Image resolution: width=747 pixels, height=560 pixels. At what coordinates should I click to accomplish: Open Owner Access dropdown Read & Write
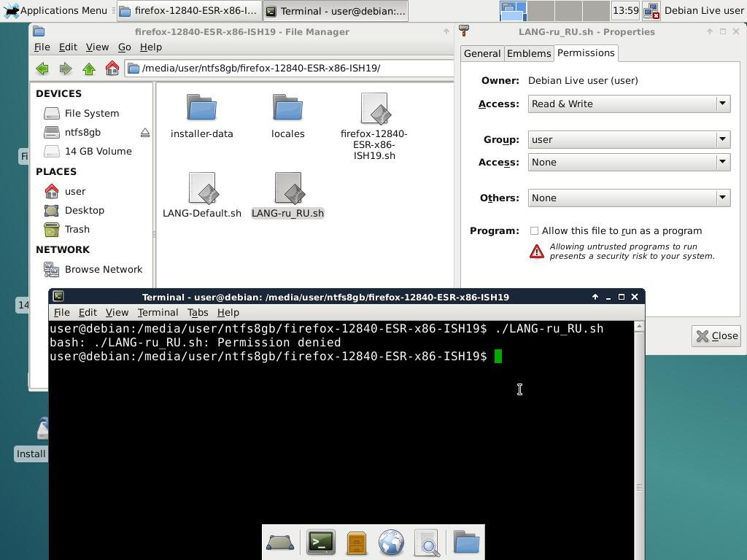629,104
